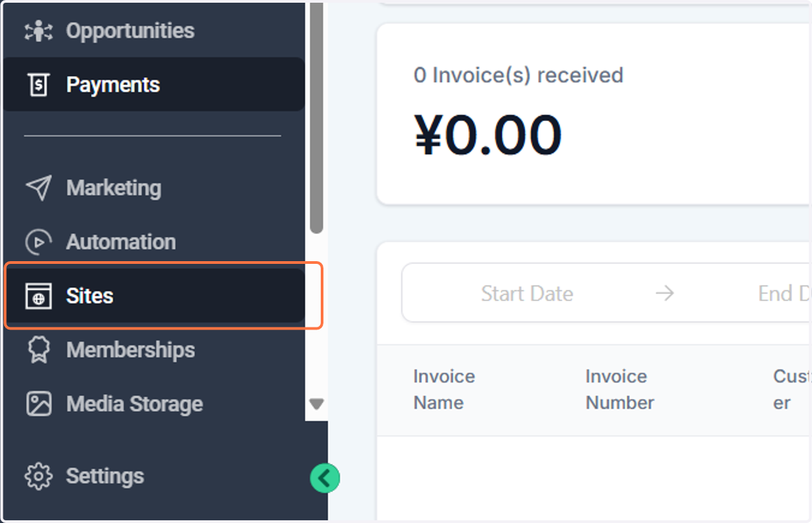Click the Automation play-circle icon

point(39,242)
